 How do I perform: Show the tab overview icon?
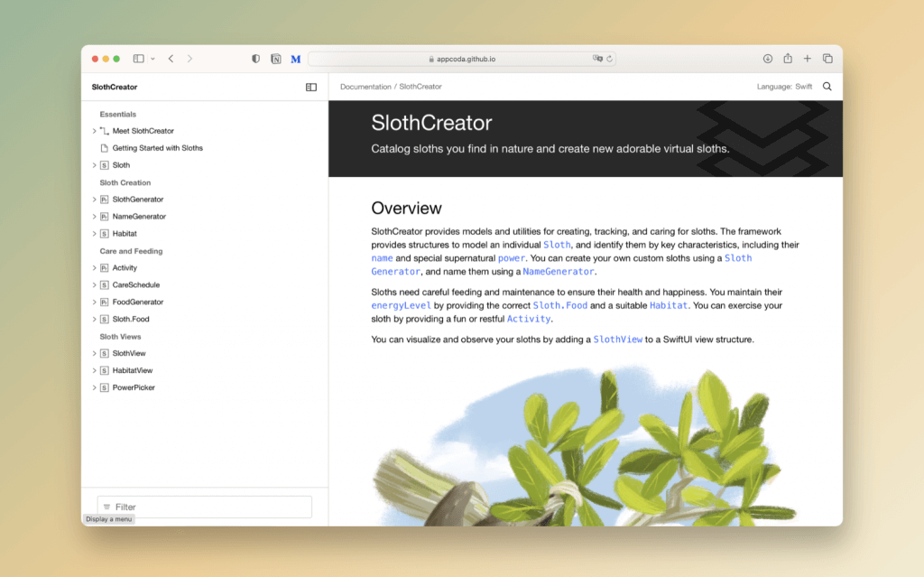pos(827,59)
